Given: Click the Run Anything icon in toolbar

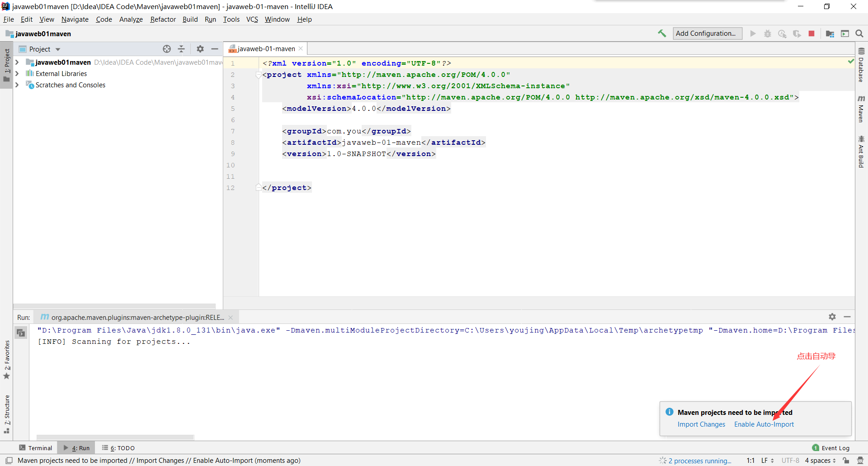Looking at the screenshot, I should (x=845, y=33).
